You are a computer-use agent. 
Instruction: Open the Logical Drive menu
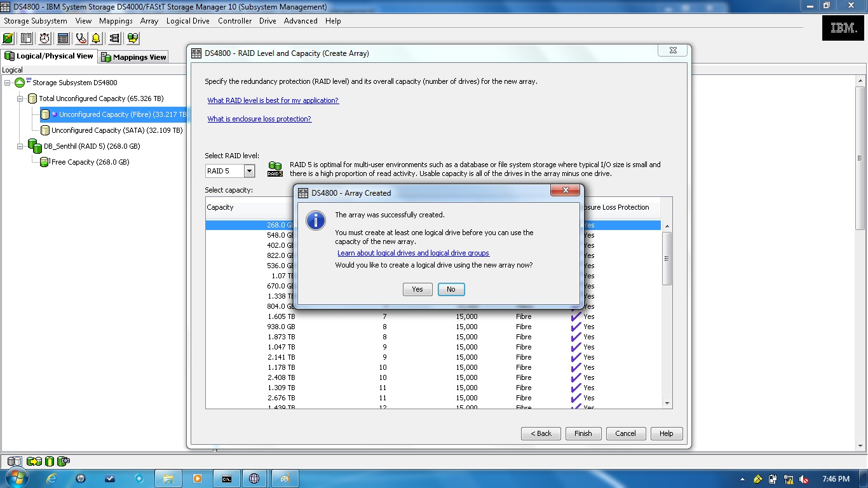pos(187,21)
